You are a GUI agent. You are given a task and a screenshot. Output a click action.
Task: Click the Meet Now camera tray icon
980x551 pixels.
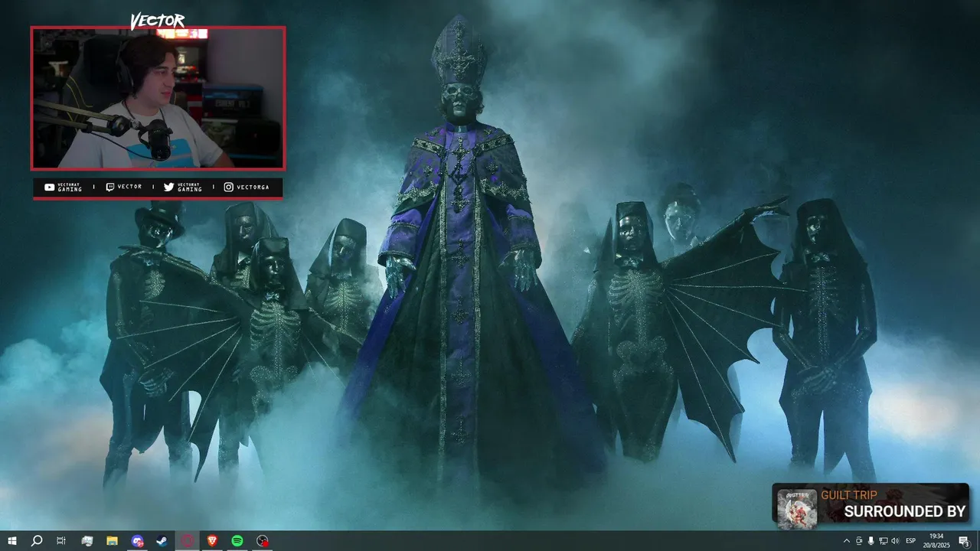tap(858, 541)
